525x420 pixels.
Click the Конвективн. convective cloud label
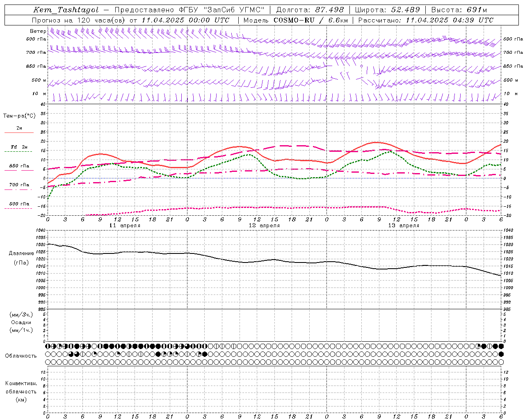click(21, 383)
